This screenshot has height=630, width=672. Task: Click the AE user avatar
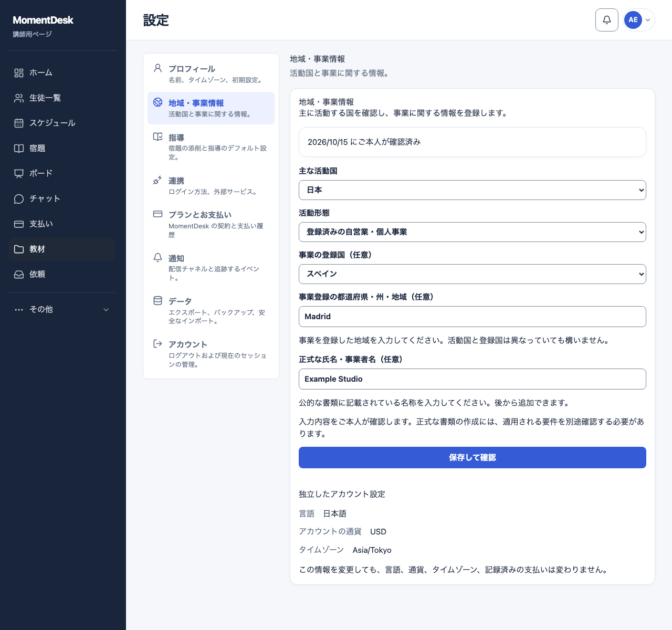click(x=633, y=20)
